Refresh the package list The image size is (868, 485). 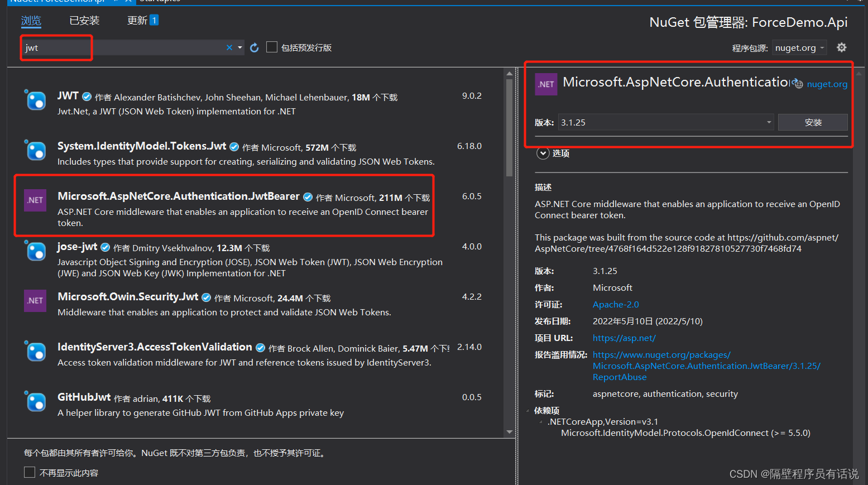255,47
